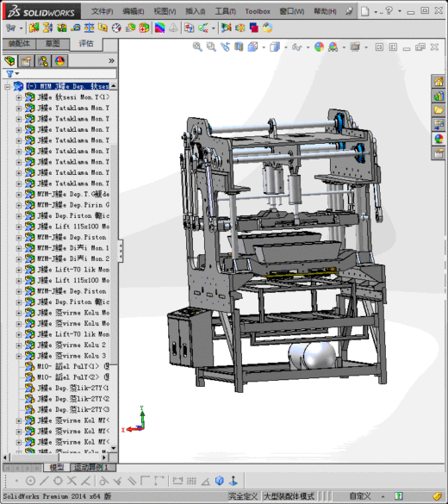Open SolidWorks Resources home icon in task pane
This screenshot has width=448, height=504.
439,82
